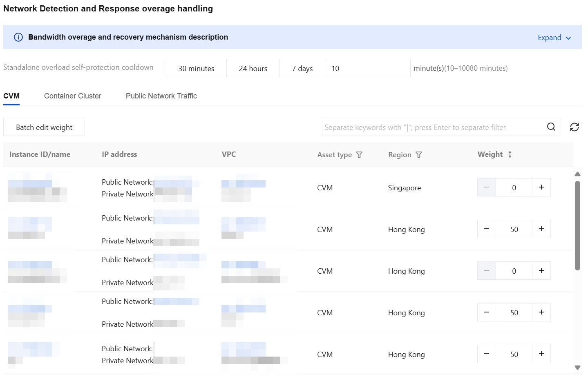This screenshot has height=377, width=588.
Task: Click the custom cooldown minutes input field
Action: coord(367,68)
